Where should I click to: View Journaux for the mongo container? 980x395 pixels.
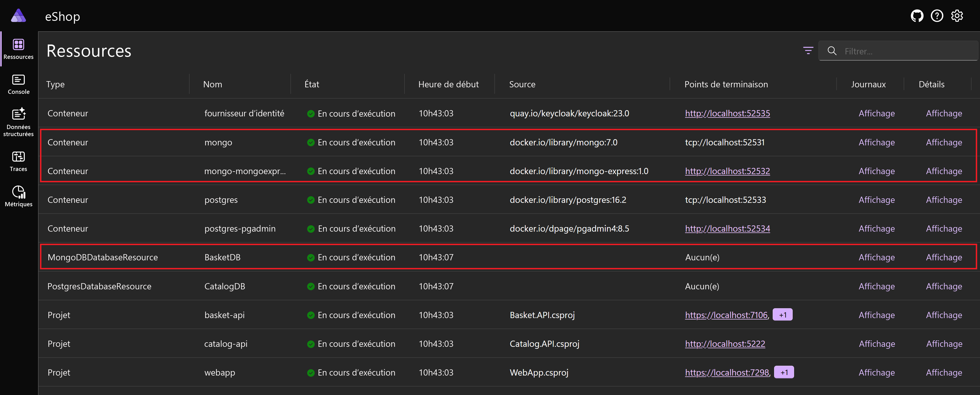877,142
